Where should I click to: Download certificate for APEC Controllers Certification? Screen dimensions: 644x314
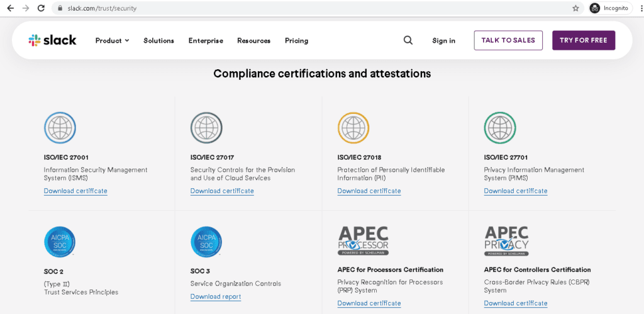pos(516,303)
